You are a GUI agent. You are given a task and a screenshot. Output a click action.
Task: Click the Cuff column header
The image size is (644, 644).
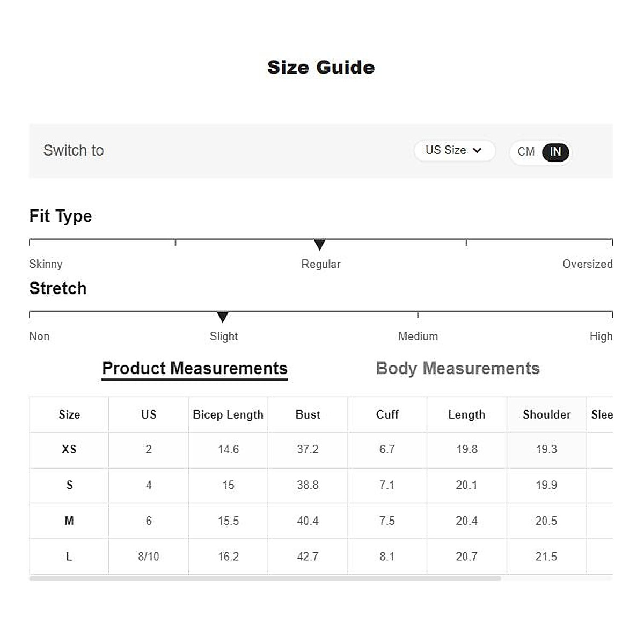387,415
